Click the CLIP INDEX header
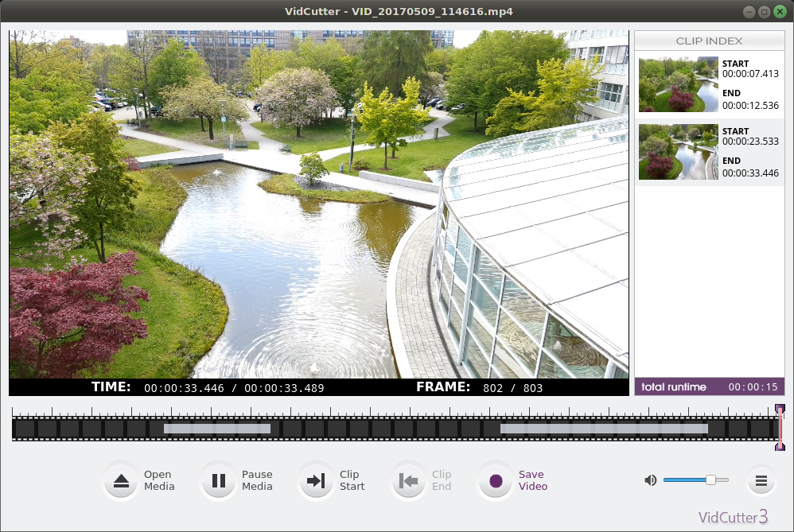The image size is (794, 532). (709, 41)
